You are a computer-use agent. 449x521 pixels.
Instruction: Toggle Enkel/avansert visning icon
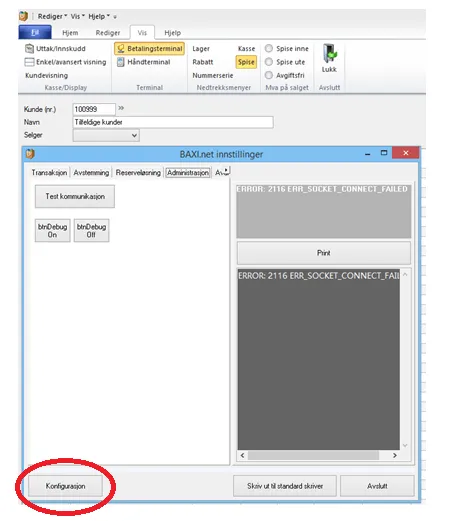coord(29,62)
